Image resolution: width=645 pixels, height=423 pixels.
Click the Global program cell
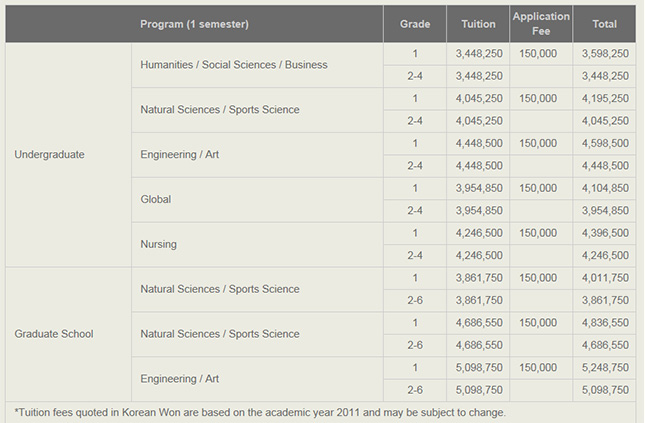click(x=156, y=200)
